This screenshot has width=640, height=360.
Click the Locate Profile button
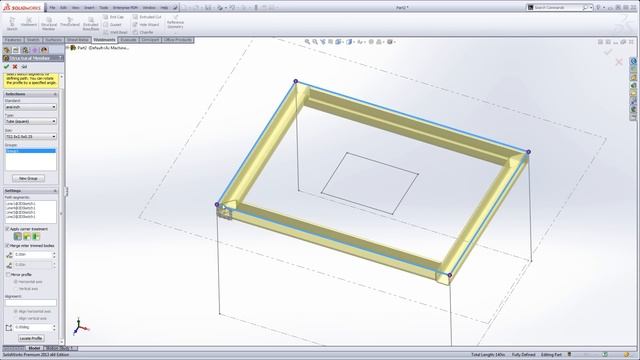coord(31,338)
